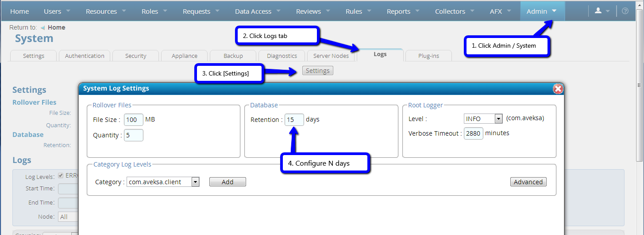Viewport: 644px width, 235px height.
Task: Click the page vertical scrollbar
Action: pos(640,133)
